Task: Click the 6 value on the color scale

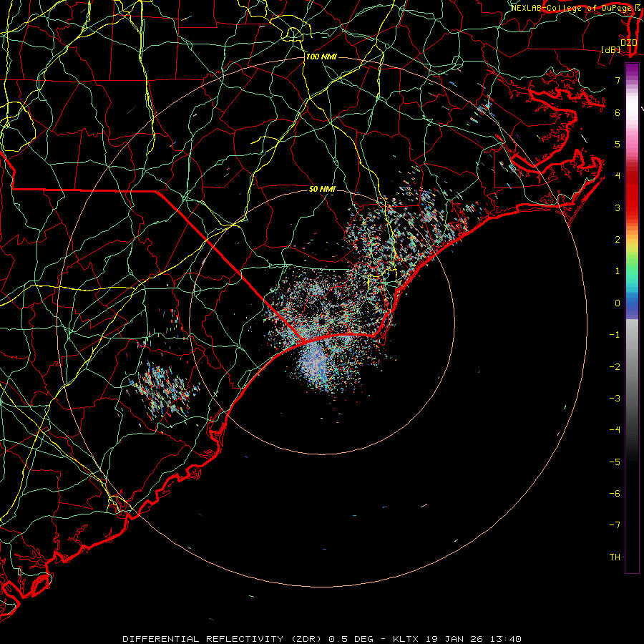Action: point(618,112)
